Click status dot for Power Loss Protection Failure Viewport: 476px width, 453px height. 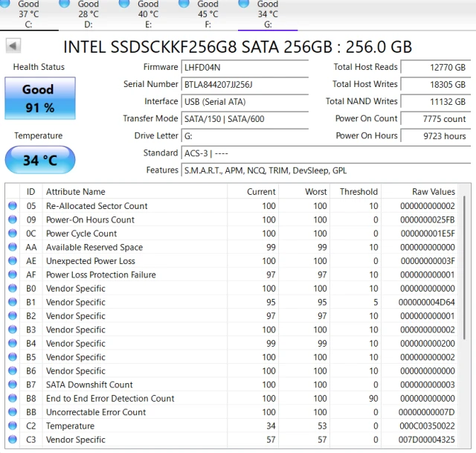click(13, 274)
